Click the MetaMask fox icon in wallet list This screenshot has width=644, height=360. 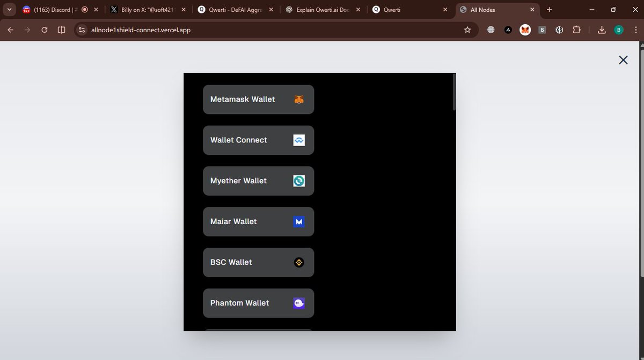299,99
